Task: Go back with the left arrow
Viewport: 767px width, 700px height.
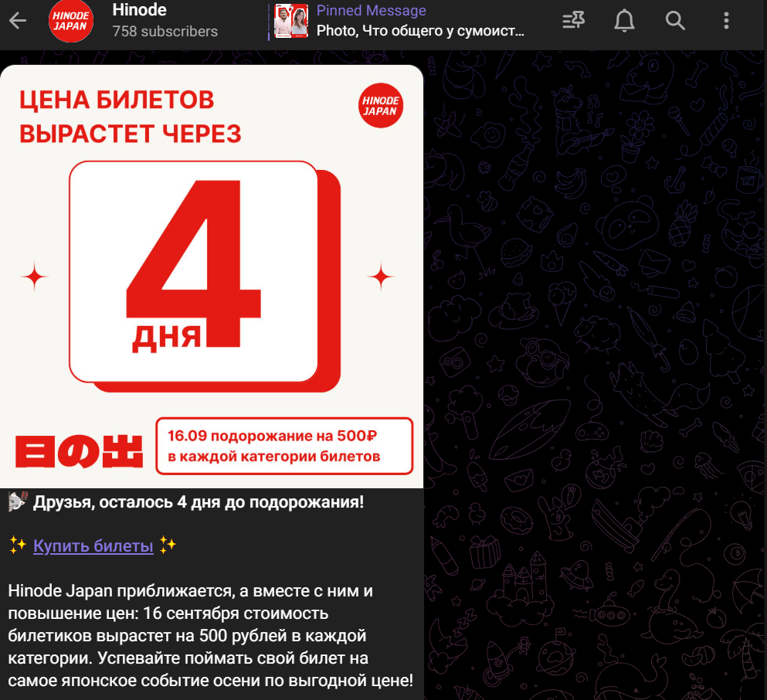Action: (18, 21)
